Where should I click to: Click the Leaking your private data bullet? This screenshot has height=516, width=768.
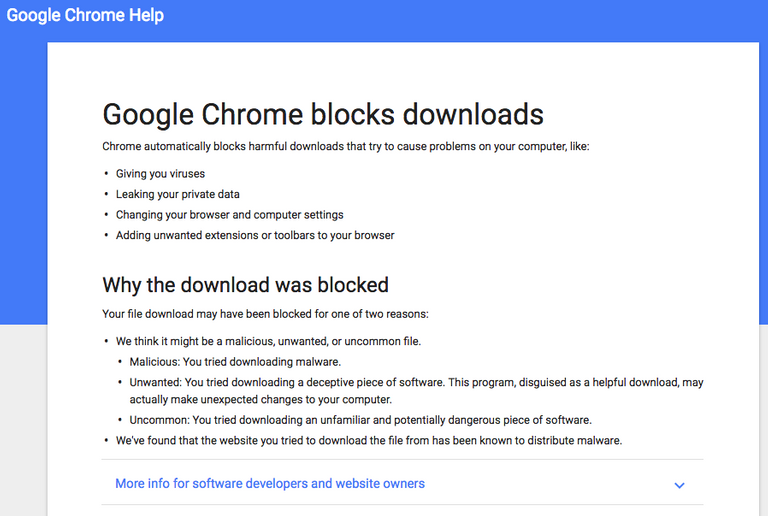[177, 194]
